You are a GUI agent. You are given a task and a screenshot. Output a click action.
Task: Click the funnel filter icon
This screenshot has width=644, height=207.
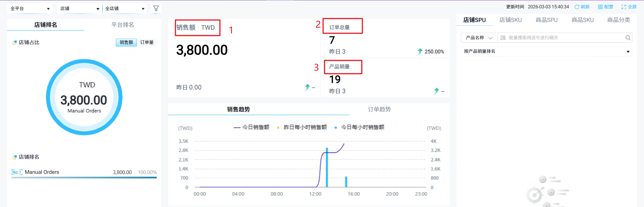[156, 9]
